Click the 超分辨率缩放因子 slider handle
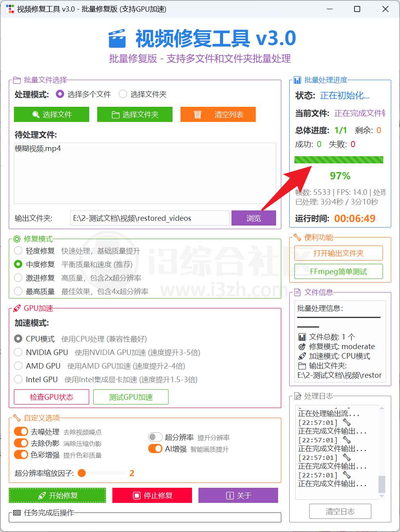 pos(82,473)
